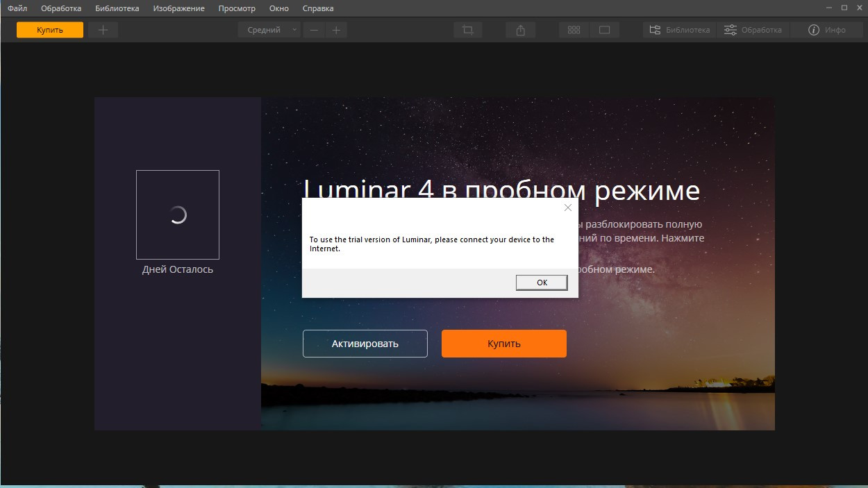Open the Файл menu

[17, 8]
